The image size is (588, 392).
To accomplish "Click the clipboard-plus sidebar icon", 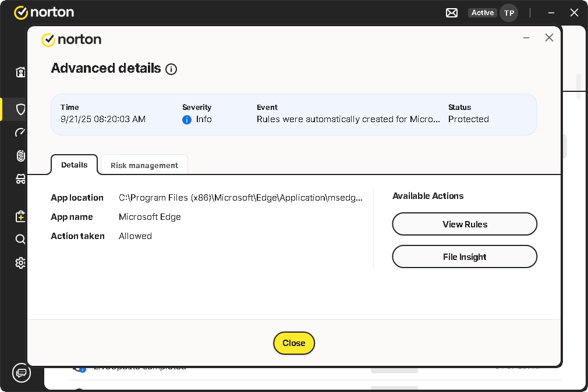I will 20,216.
